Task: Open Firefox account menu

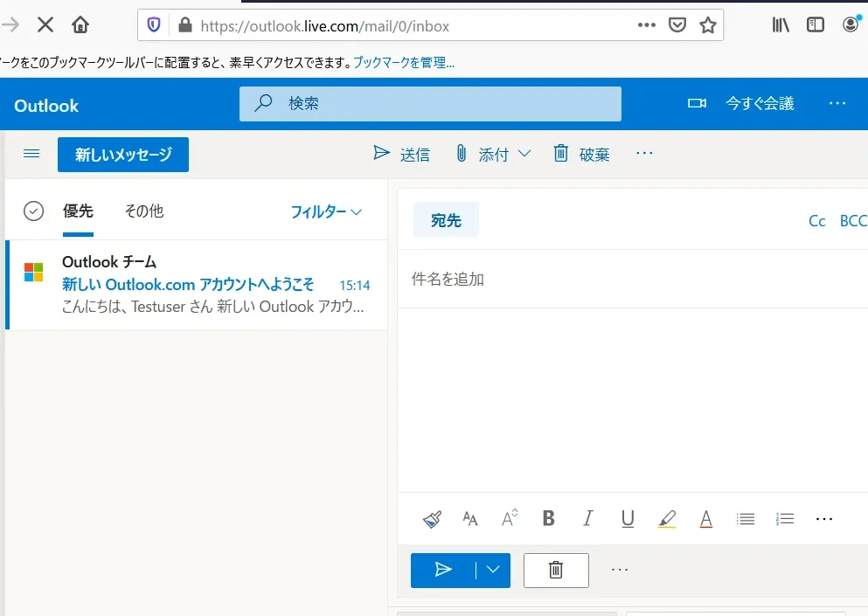Action: pos(851,25)
